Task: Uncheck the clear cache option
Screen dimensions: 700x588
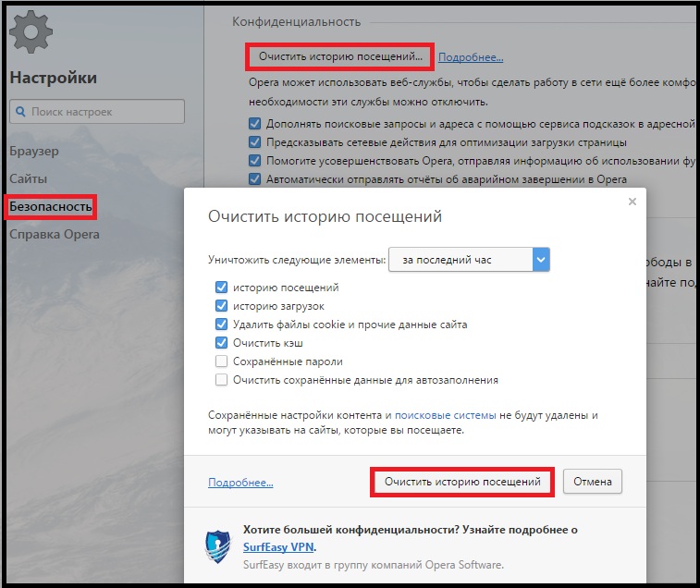Action: coord(221,343)
